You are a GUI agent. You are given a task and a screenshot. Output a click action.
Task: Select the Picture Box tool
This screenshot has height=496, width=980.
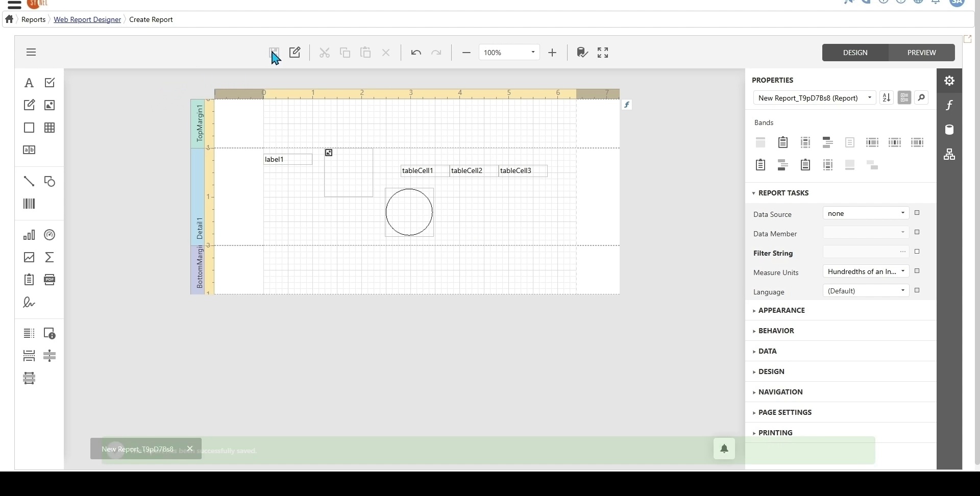tap(50, 105)
